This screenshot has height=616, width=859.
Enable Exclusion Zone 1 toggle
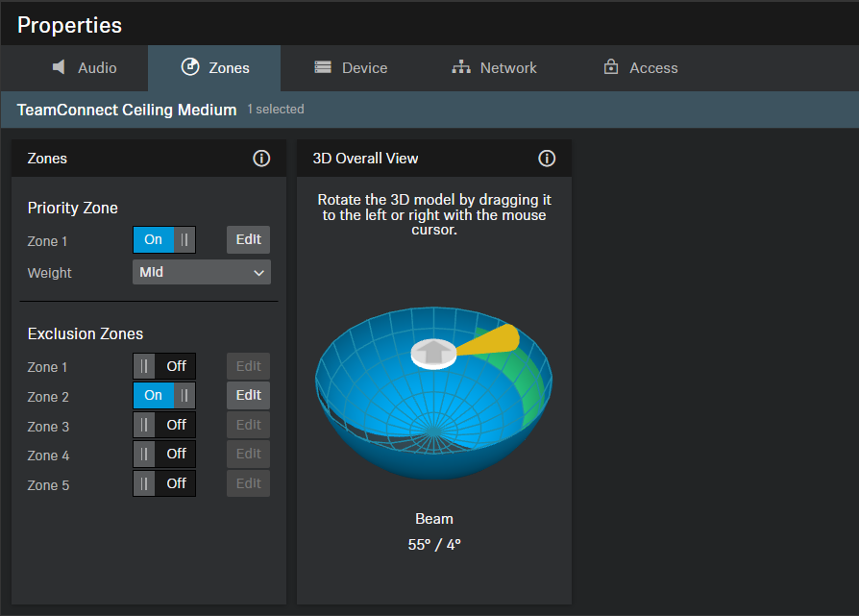pyautogui.click(x=164, y=367)
